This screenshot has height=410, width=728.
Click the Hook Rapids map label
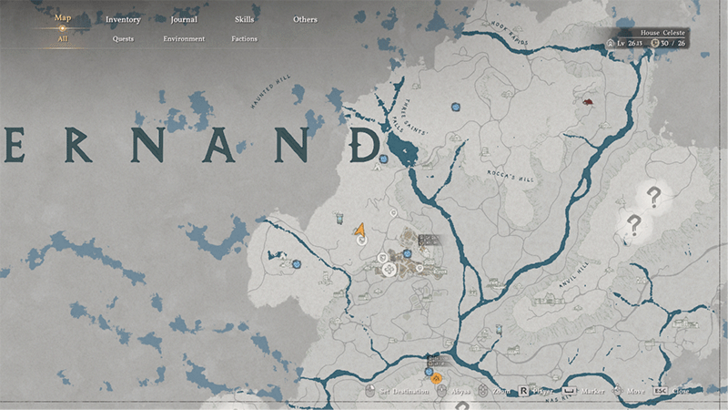click(x=509, y=33)
